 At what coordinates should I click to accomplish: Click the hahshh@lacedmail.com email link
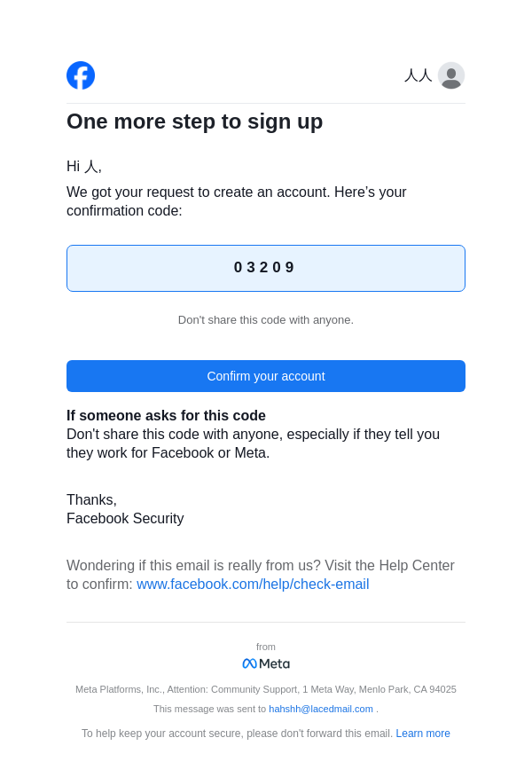[x=321, y=709]
